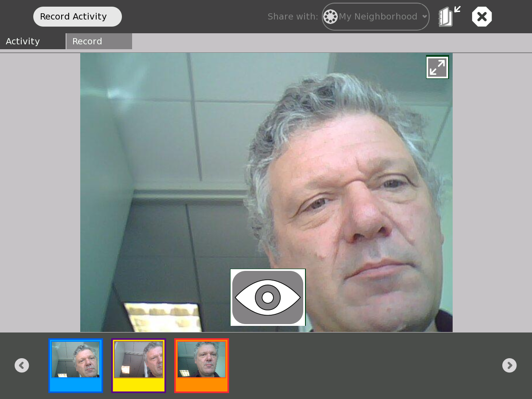
Task: Select the Record tab
Action: (x=99, y=41)
